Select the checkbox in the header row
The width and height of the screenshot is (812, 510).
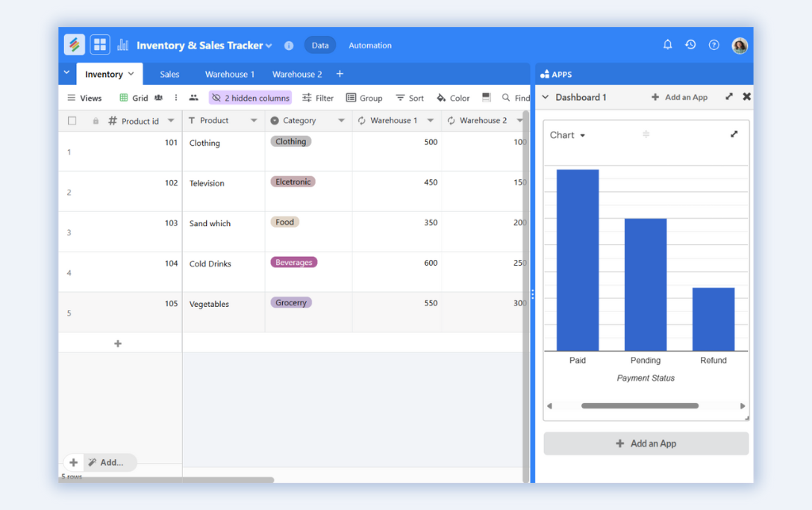[x=72, y=120]
